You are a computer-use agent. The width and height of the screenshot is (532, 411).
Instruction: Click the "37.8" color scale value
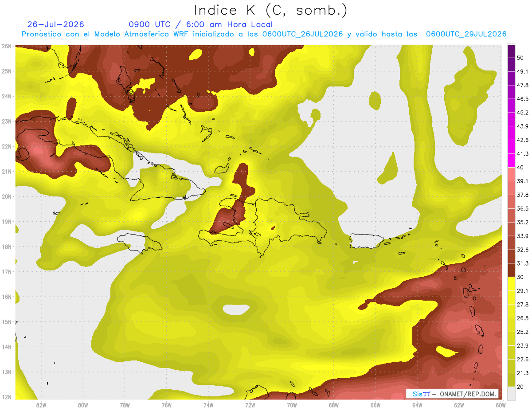tap(523, 195)
